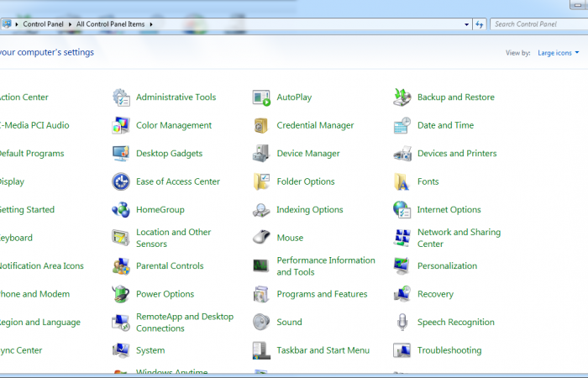Click the Sound speaker icon

[262, 323]
